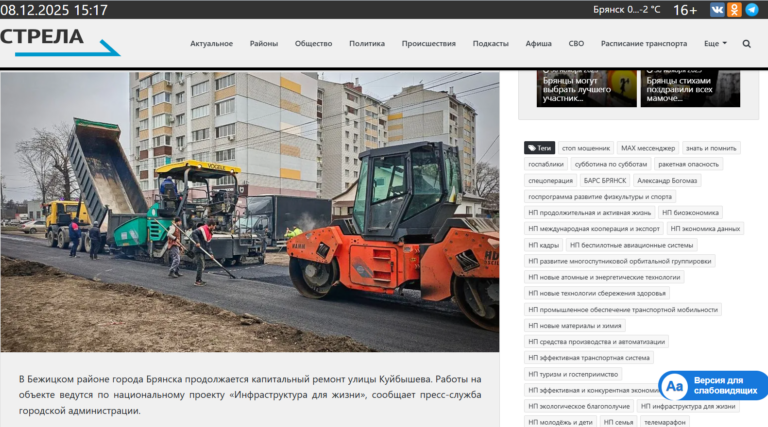Viewport: 768px width, 427px height.
Task: Select the стоп мошенник tag
Action: [584, 148]
